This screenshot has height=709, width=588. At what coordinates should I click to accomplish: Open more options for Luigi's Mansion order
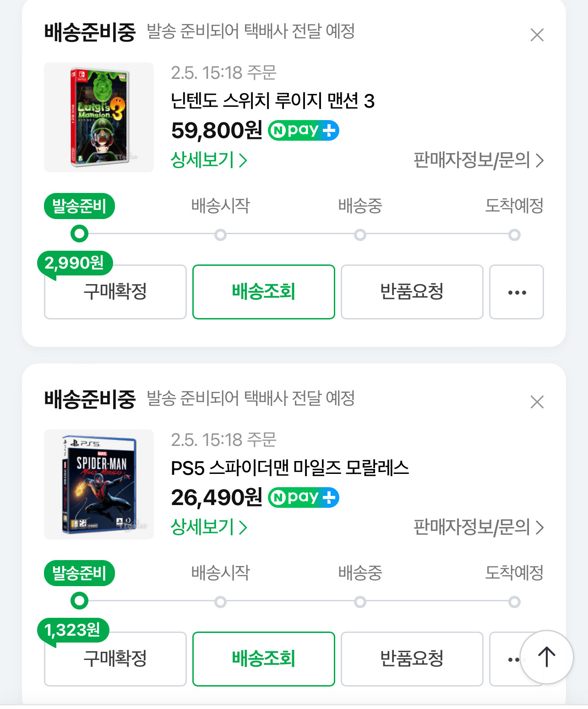tap(517, 292)
